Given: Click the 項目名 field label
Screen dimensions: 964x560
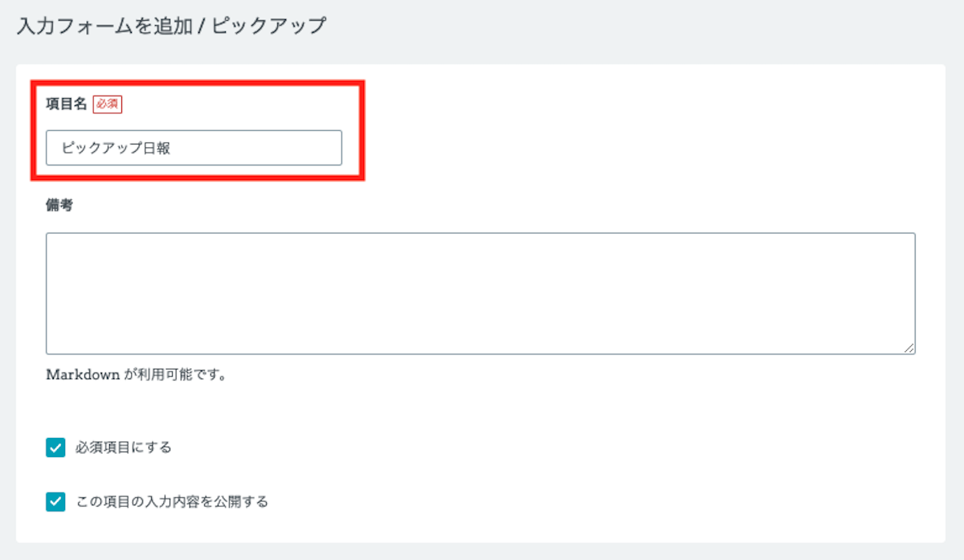Looking at the screenshot, I should [66, 104].
